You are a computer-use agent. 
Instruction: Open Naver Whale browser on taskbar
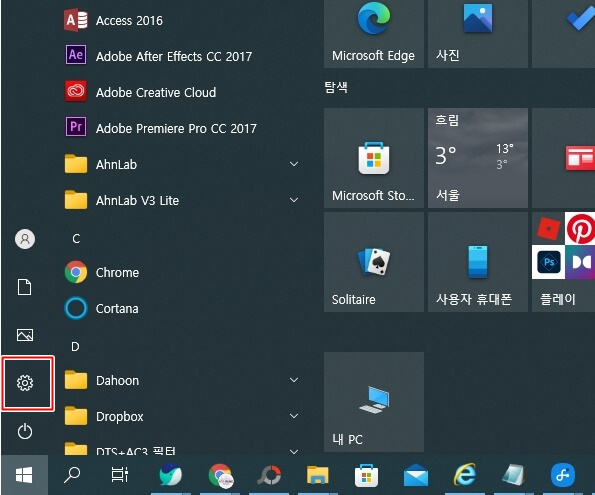click(170, 475)
